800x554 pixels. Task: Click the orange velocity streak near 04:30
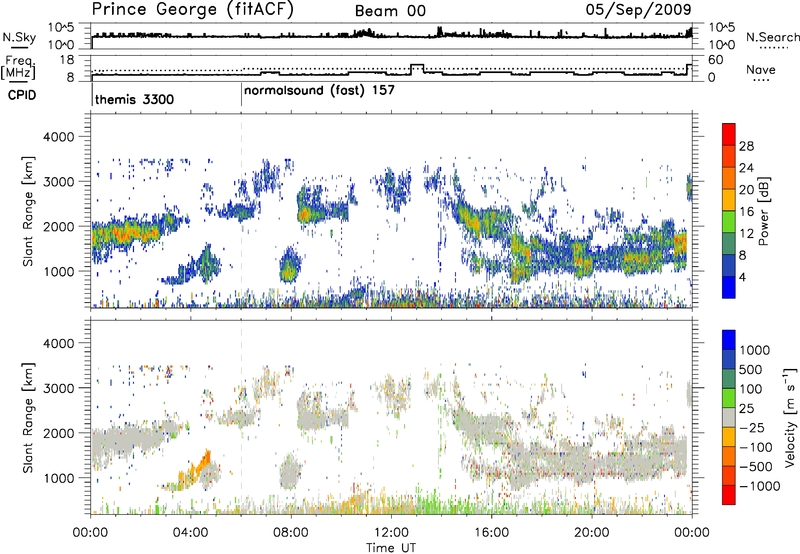(x=196, y=469)
